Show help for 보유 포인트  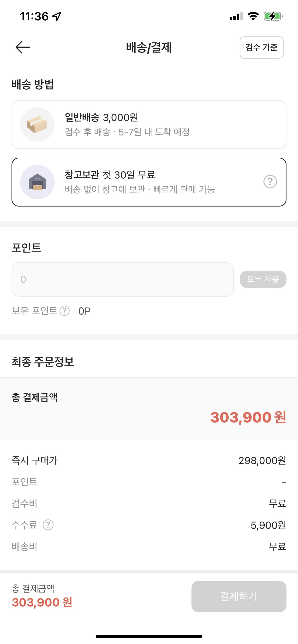(65, 311)
